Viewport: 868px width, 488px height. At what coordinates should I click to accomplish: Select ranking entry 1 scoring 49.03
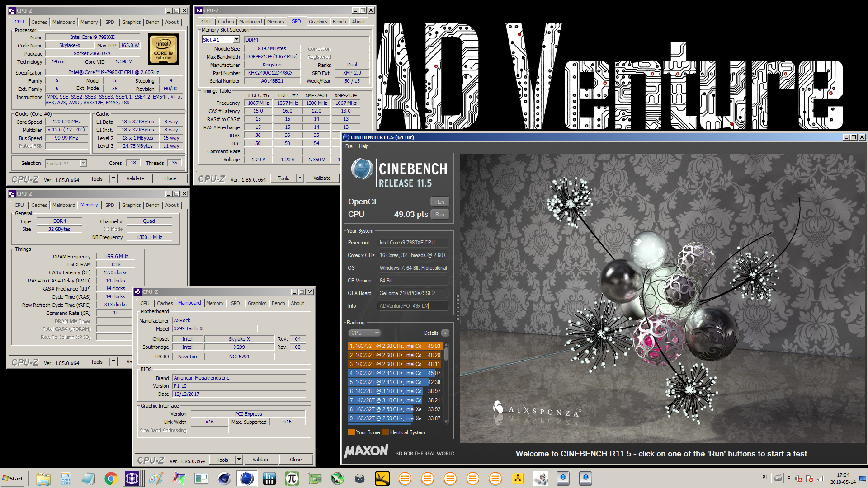coord(395,346)
